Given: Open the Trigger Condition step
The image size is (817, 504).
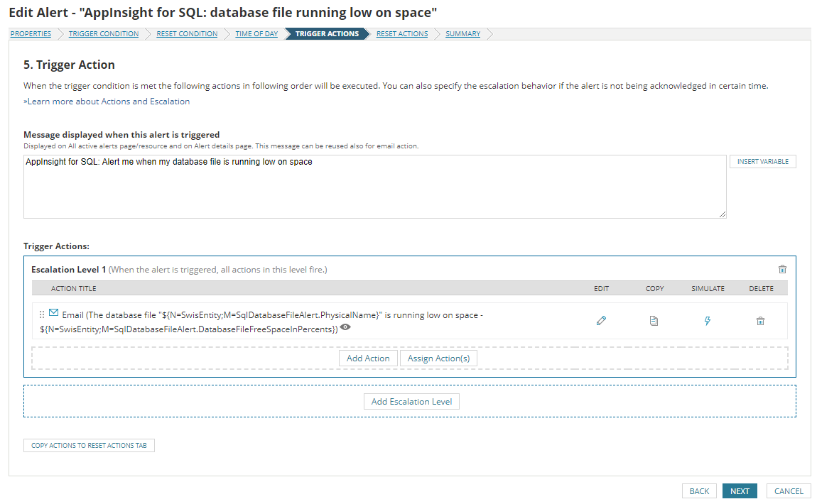Looking at the screenshot, I should click(x=104, y=34).
